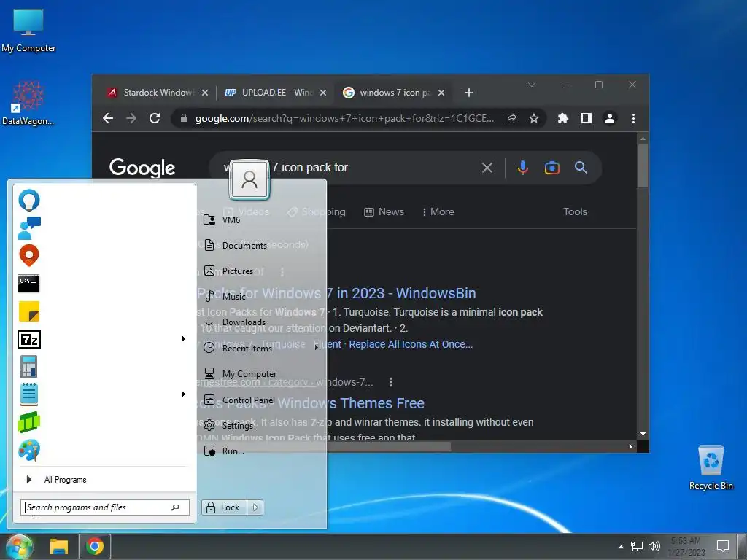The width and height of the screenshot is (747, 560).
Task: Click the user account picture in Start menu
Action: click(249, 179)
